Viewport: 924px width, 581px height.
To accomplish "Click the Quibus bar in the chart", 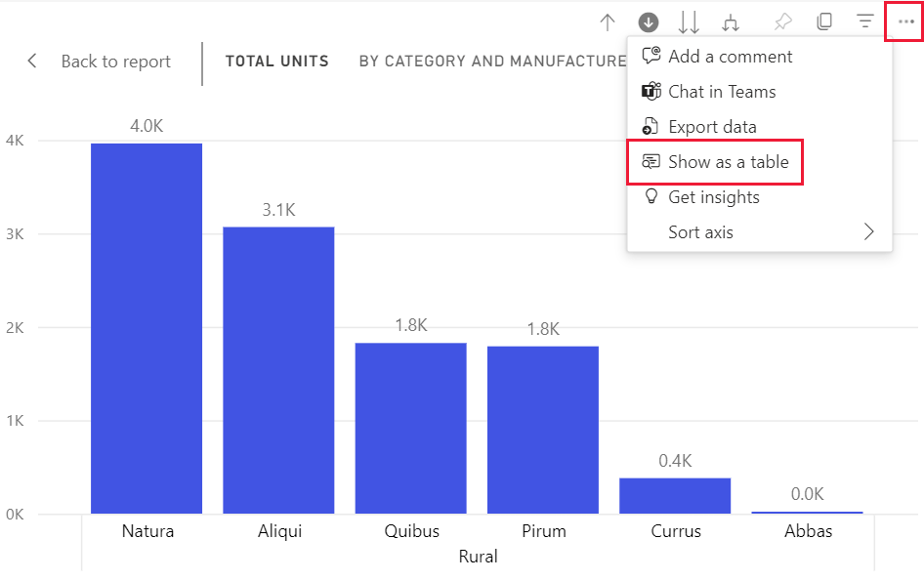I will (x=410, y=428).
